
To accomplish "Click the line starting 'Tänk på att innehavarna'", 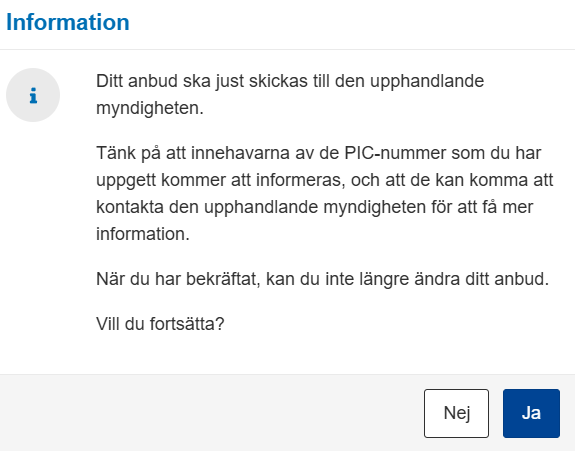I will (319, 153).
